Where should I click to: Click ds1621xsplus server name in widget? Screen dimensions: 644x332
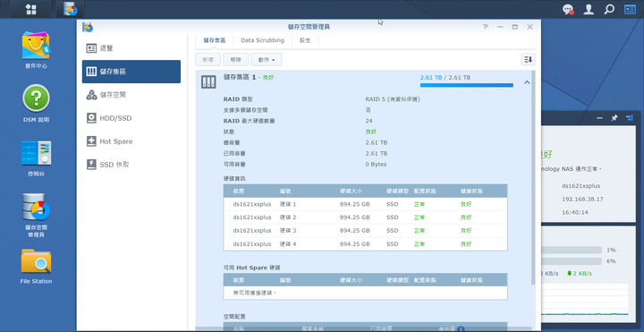[x=580, y=186]
